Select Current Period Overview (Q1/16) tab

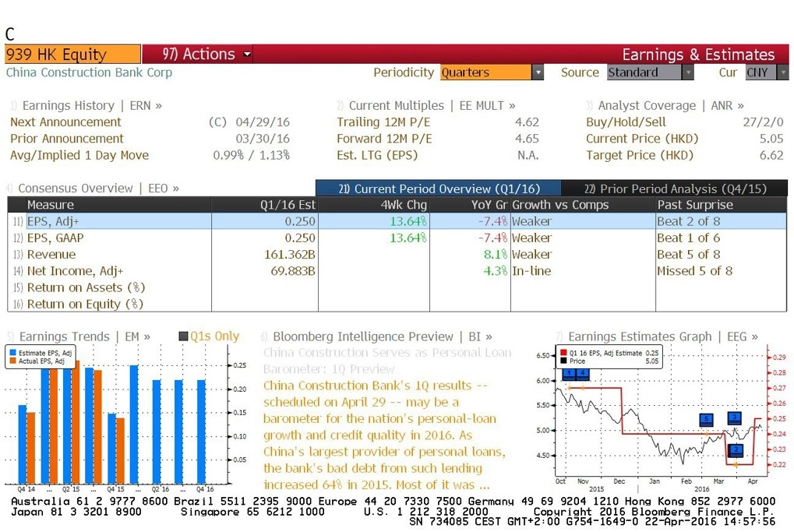[439, 188]
